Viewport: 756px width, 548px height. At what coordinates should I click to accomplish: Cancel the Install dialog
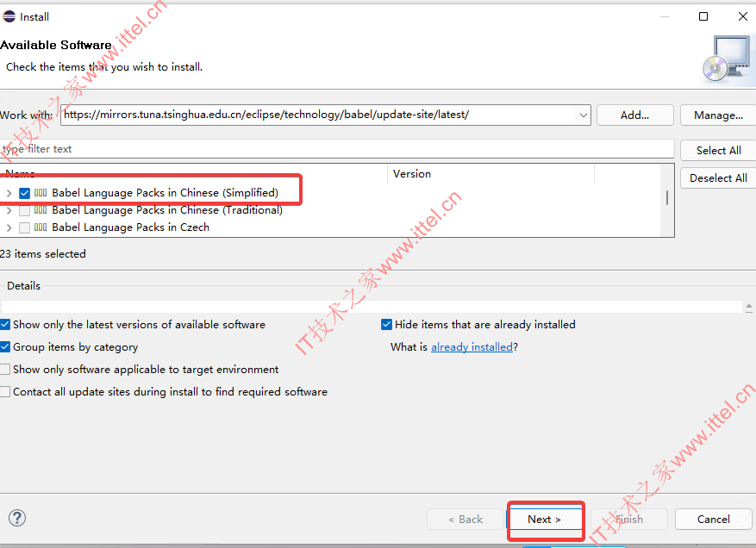pos(713,519)
